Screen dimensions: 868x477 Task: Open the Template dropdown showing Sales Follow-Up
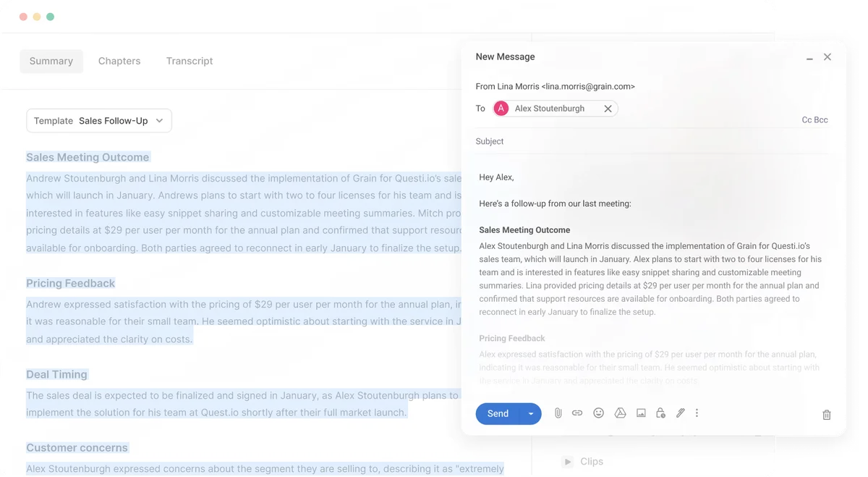pyautogui.click(x=99, y=121)
